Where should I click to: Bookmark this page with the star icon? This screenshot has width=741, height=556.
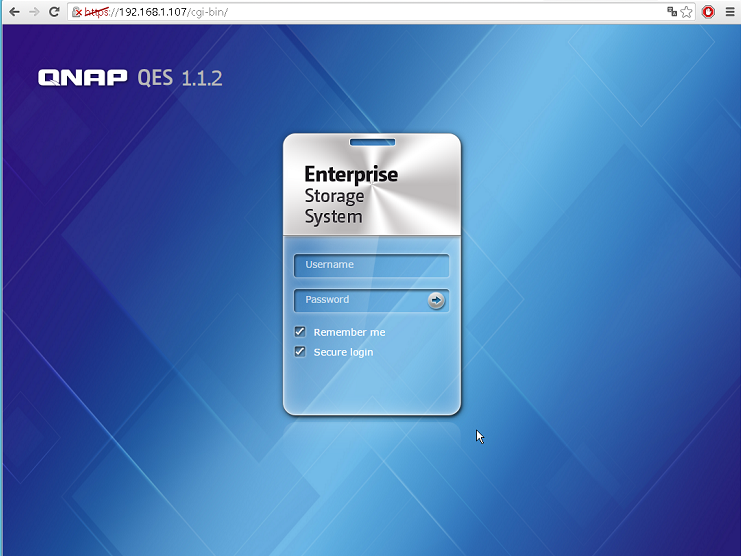(x=687, y=12)
